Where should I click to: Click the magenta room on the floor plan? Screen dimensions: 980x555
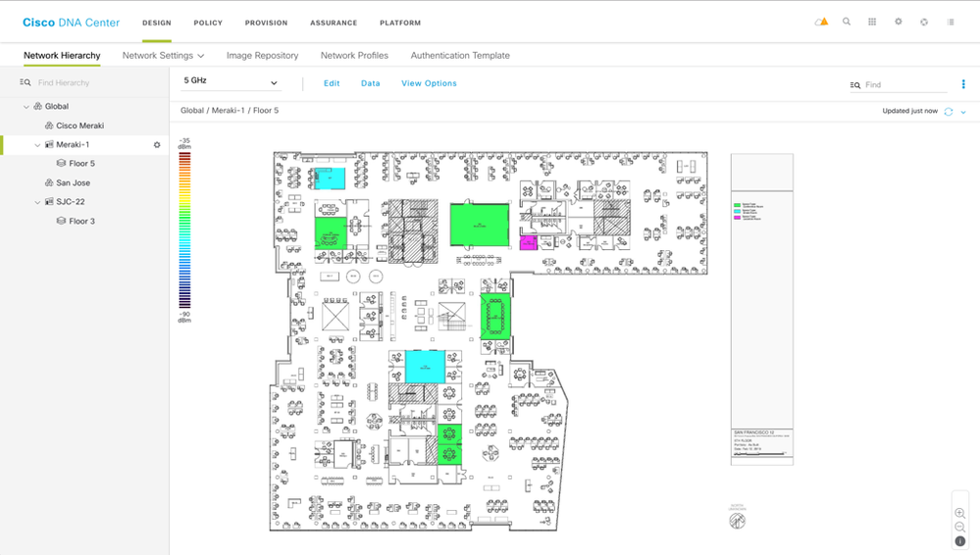coord(528,242)
